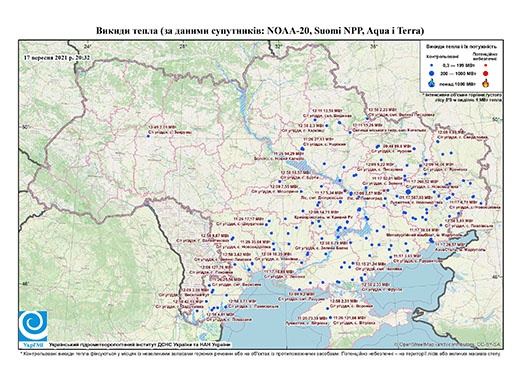Click the map title about NOAA-20 satellites
Viewport: 520px width, 368px height.
click(260, 31)
